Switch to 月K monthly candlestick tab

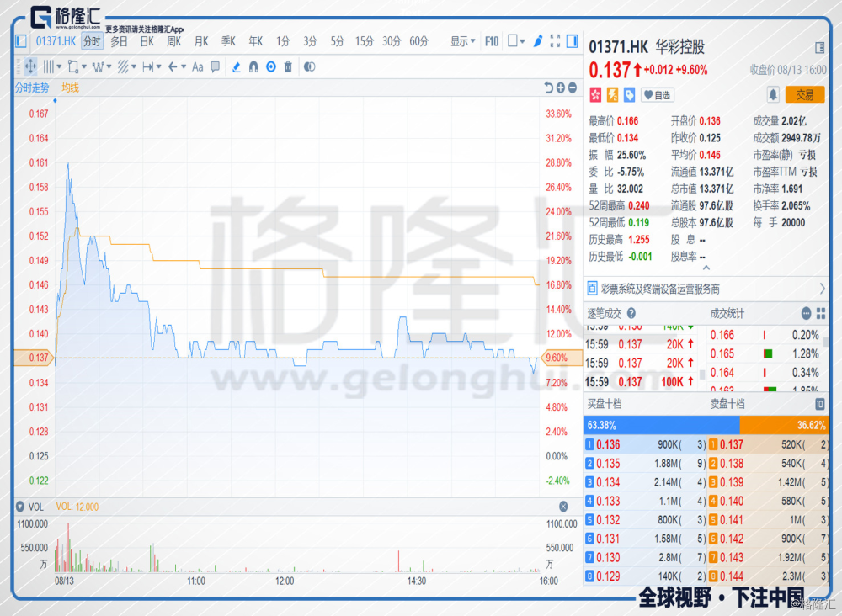[201, 40]
